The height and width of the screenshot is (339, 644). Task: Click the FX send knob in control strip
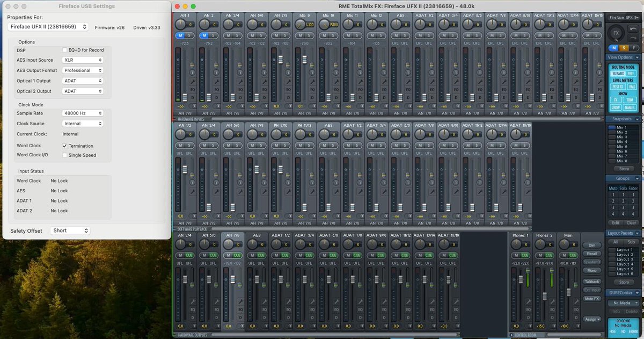coord(616,33)
